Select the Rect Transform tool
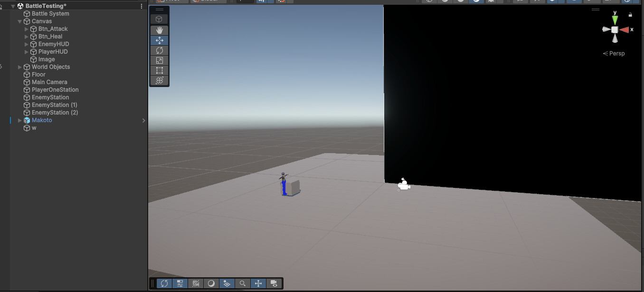 159,70
